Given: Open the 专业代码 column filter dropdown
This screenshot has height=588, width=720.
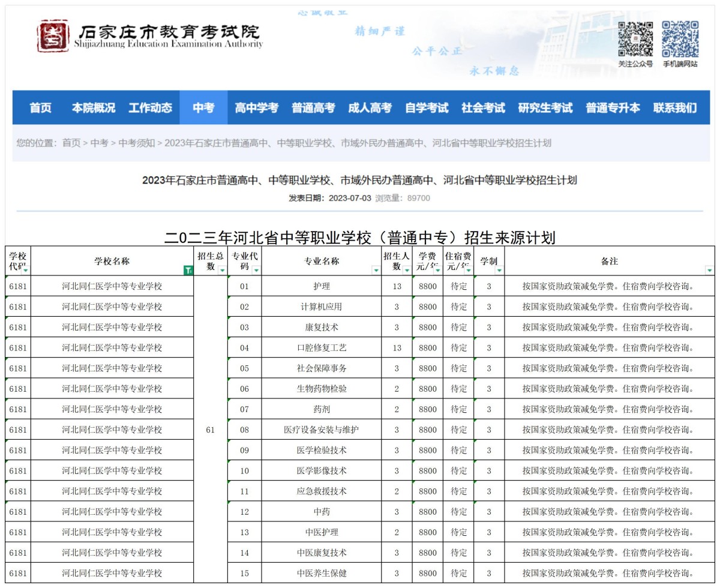Looking at the screenshot, I should tap(256, 269).
